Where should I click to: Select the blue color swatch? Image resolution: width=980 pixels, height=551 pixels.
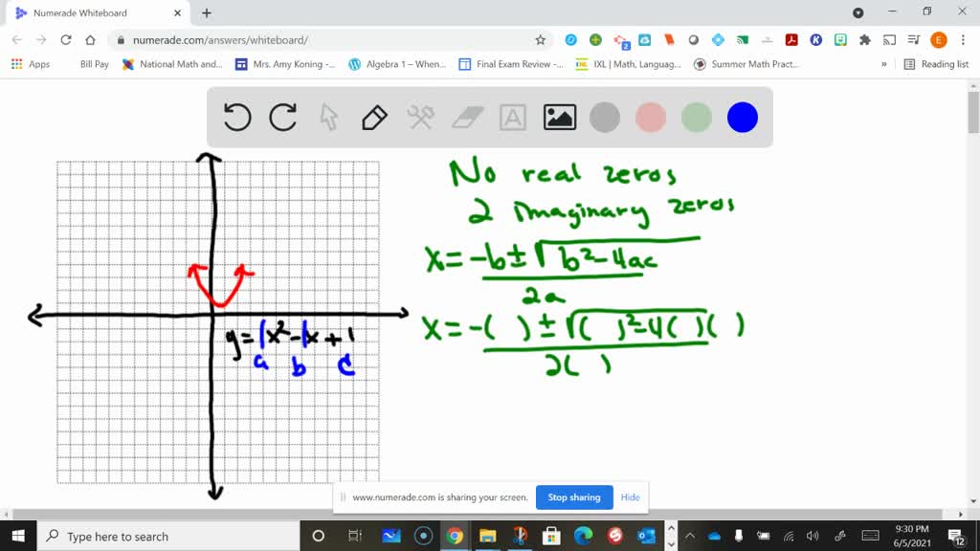(743, 117)
